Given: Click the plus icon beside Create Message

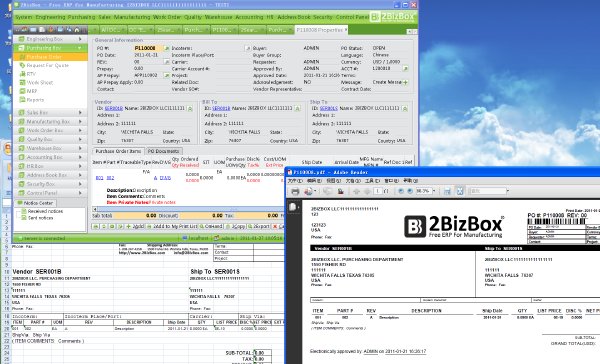Looking at the screenshot, I should [405, 82].
